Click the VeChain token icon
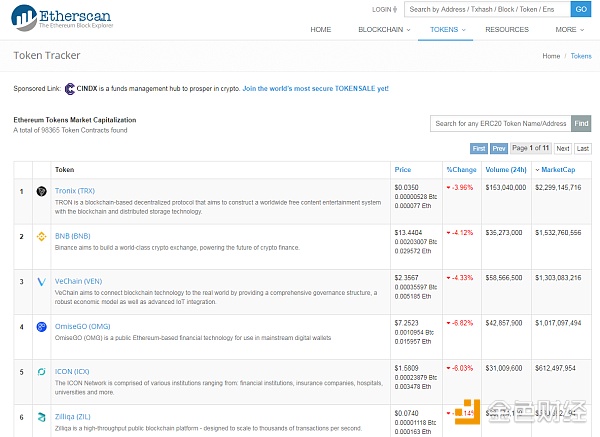The height and width of the screenshot is (437, 600). click(41, 282)
